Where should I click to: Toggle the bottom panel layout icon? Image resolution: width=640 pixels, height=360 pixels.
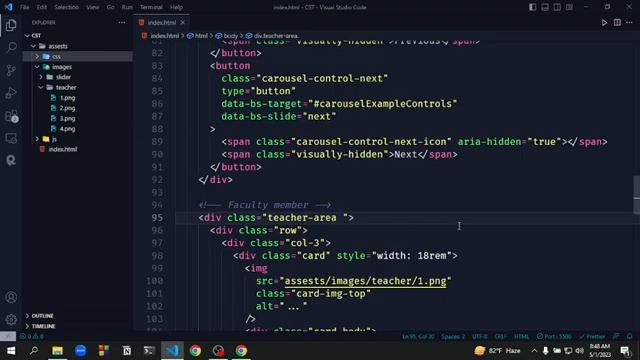[x=545, y=7]
